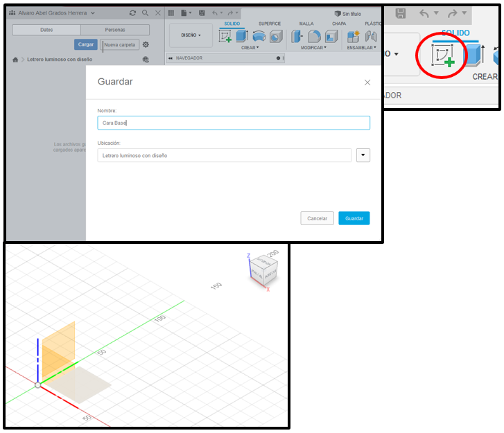The image size is (504, 433).
Task: Select the CHAPA ribbon tab
Action: (x=339, y=24)
